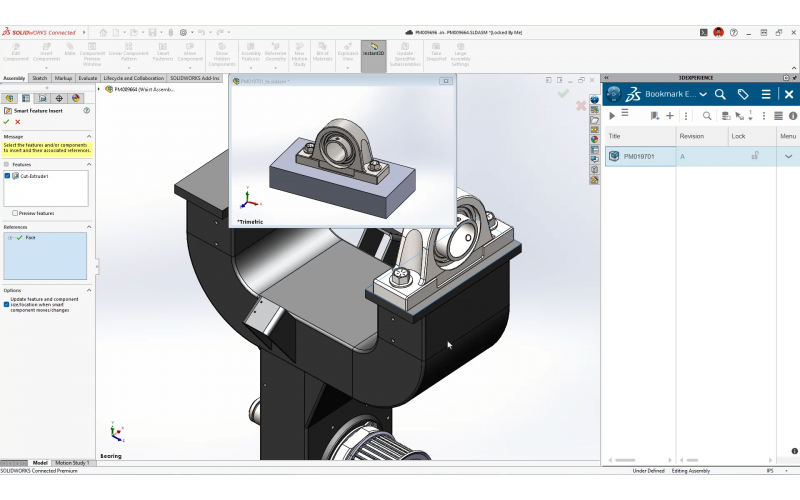800x500 pixels.
Task: Open the Lifecycle and Collaboration tab
Action: pos(134,77)
